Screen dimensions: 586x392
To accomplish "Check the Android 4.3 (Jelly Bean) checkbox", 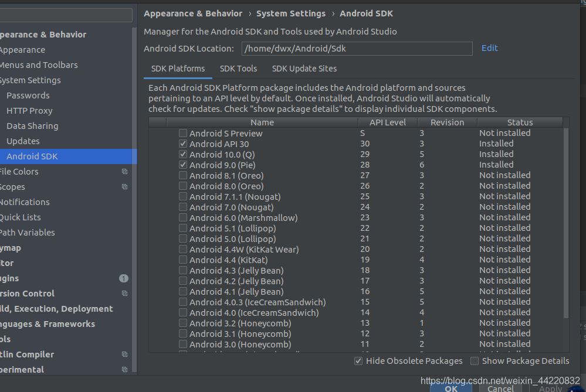I will [183, 270].
